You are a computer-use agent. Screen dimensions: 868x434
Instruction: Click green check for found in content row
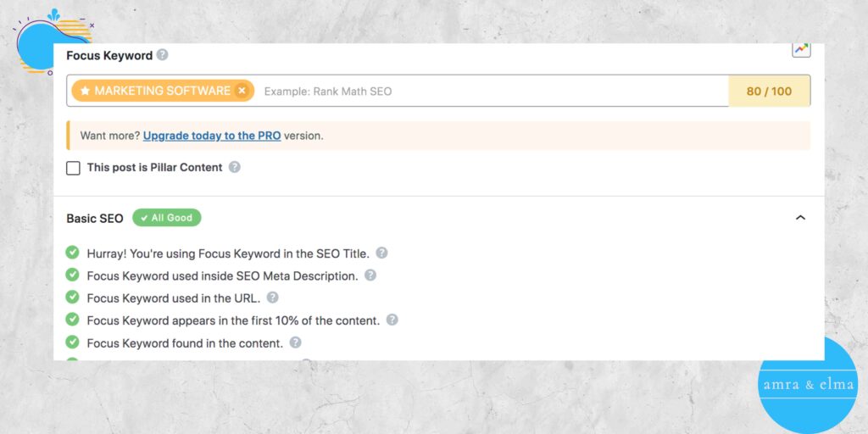(x=73, y=342)
